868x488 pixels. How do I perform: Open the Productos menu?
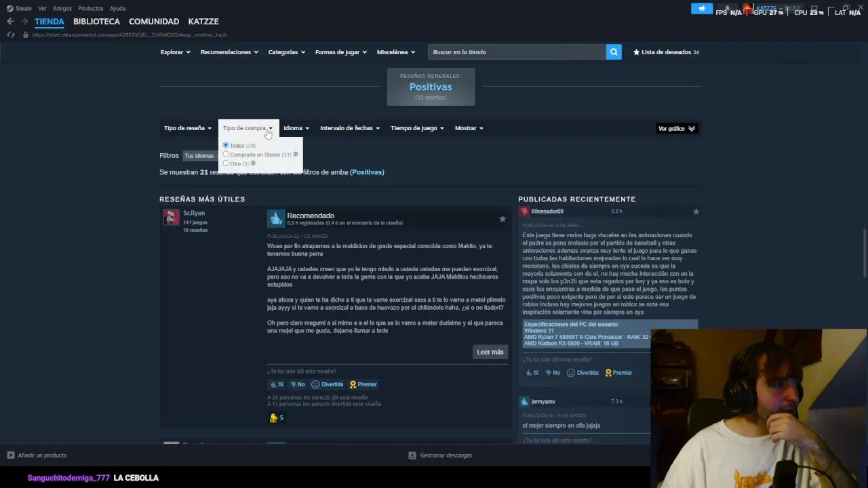pos(91,9)
